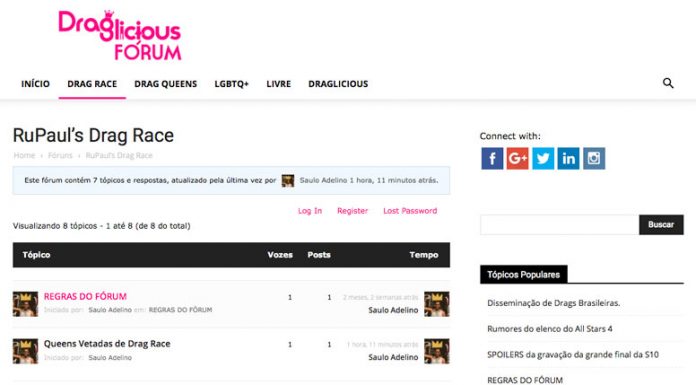Connect with the Google Plus icon
Screen dimensions: 696x385
click(x=518, y=159)
